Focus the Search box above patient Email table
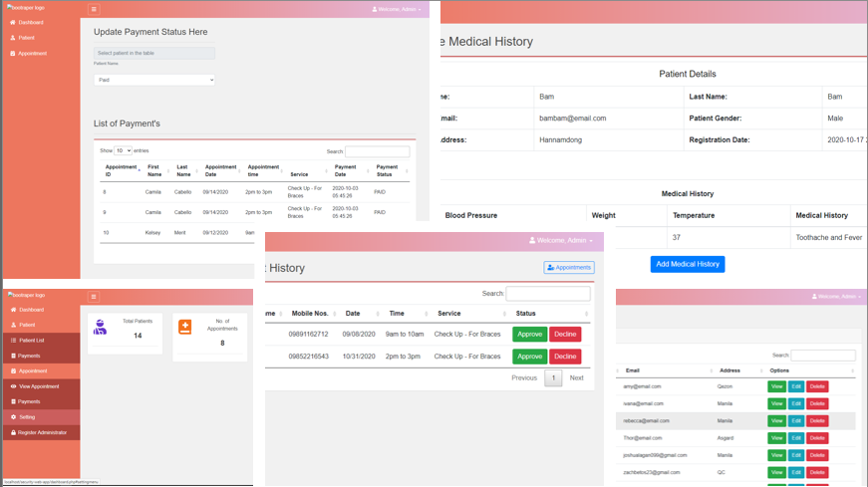868x487 pixels. point(823,356)
